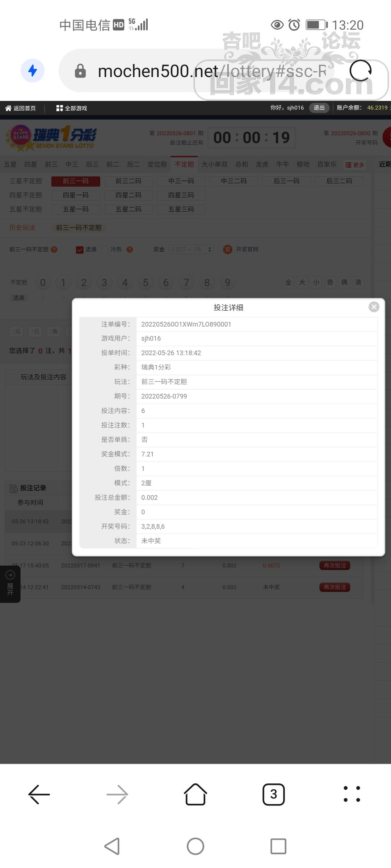Tap the browser home icon
Image resolution: width=391 pixels, height=868 pixels.
pos(195,795)
